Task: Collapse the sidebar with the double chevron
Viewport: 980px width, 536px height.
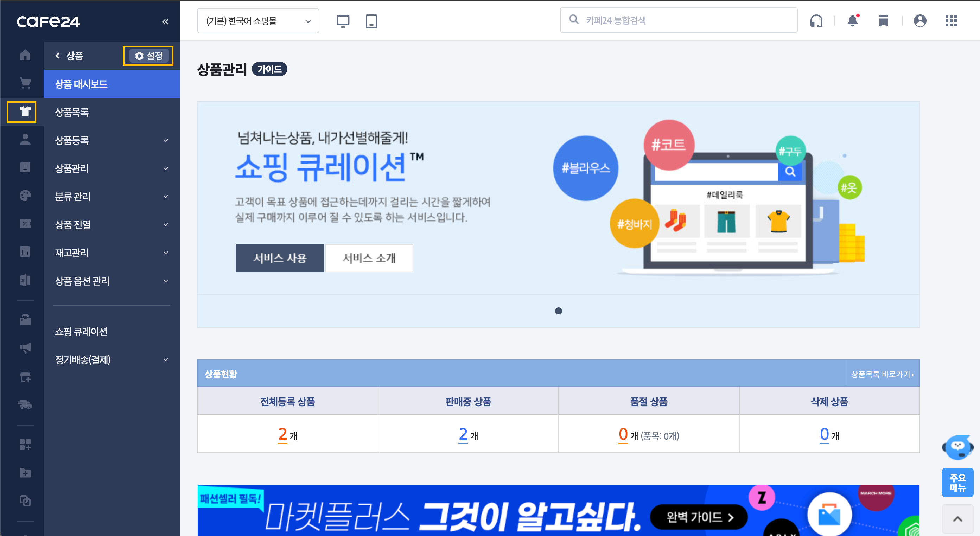Action: (x=165, y=22)
